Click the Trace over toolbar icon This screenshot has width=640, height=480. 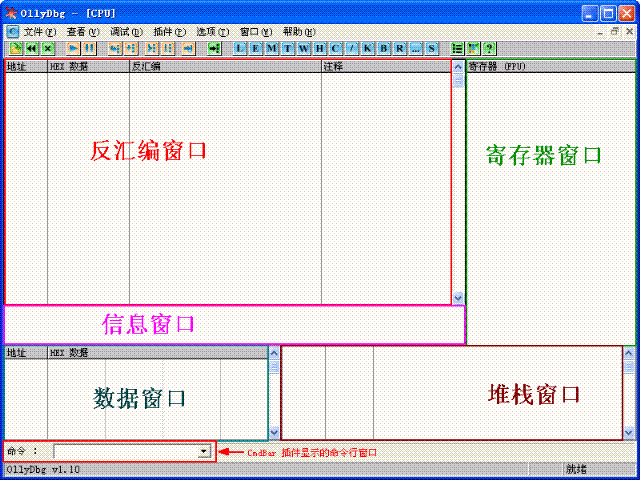[x=167, y=49]
